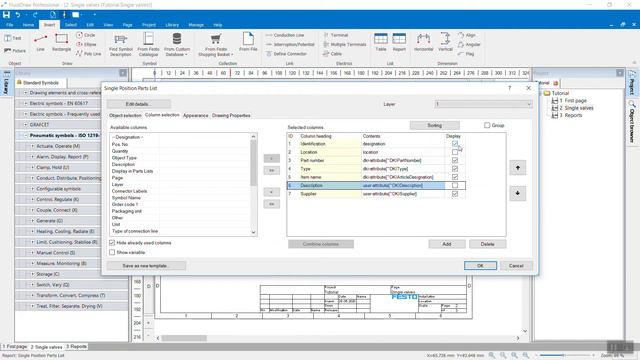The height and width of the screenshot is (360, 640).
Task: Expand Alarm, Display, Report (P) node
Action: 33,156
